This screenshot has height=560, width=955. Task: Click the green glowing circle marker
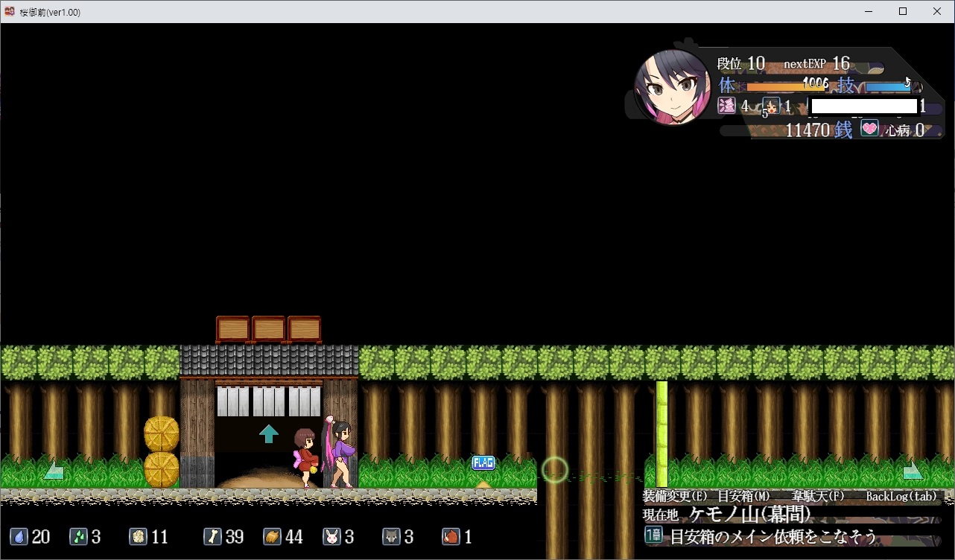[555, 470]
